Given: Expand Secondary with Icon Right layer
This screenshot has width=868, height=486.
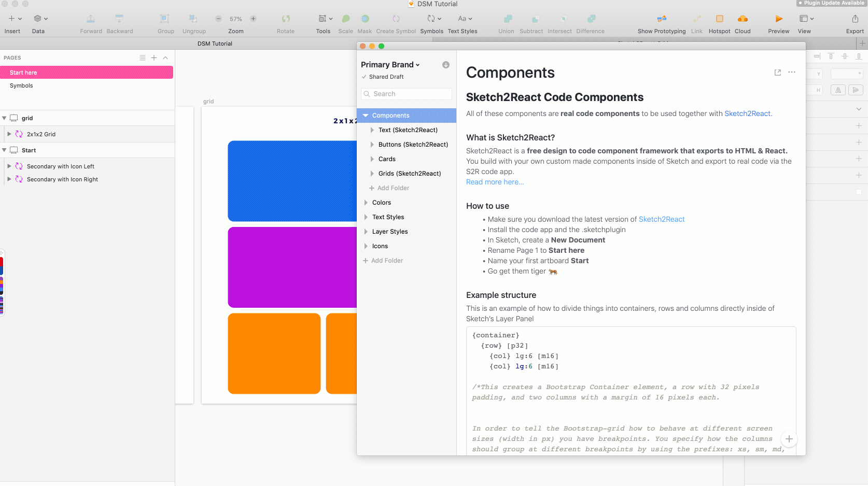Looking at the screenshot, I should (9, 179).
